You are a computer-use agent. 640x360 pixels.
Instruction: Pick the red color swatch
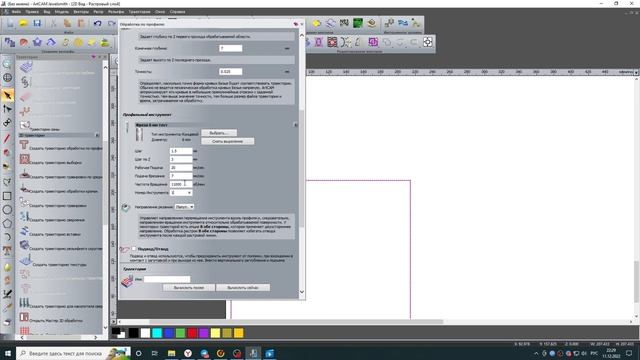pos(192,333)
